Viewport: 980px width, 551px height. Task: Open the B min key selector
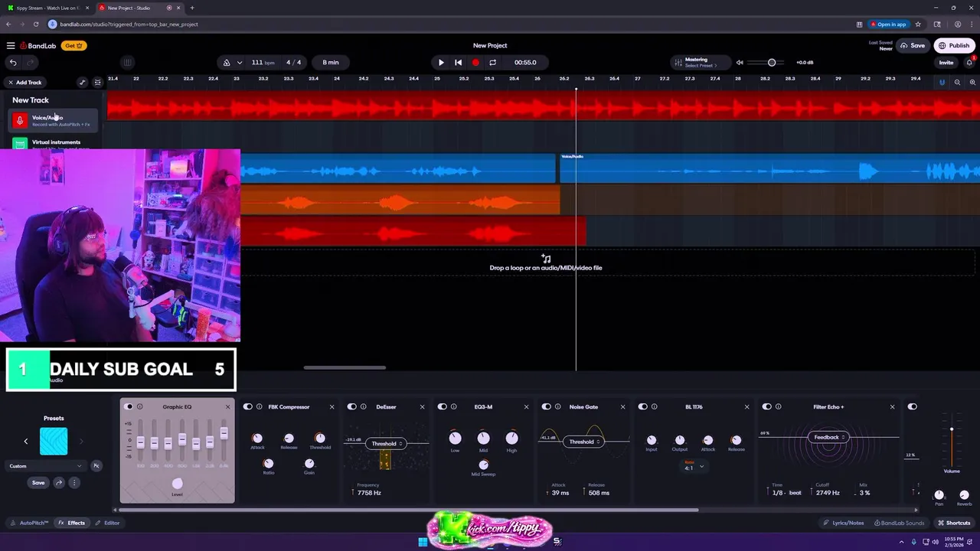click(x=331, y=63)
